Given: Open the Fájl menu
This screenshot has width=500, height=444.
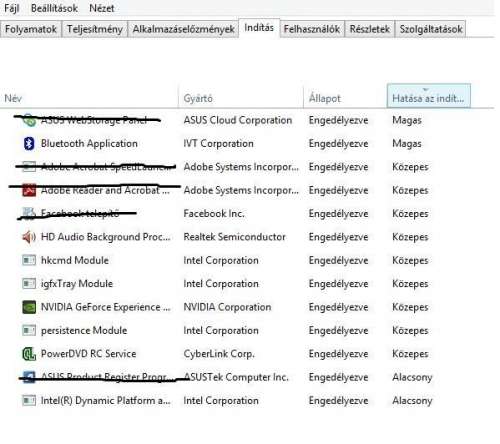Looking at the screenshot, I should [11, 8].
